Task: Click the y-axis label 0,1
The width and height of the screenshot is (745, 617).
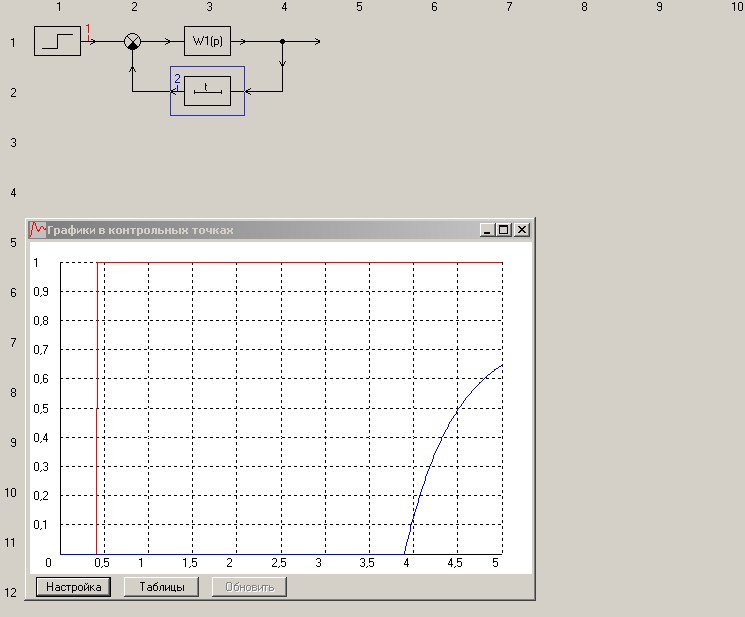Action: click(x=41, y=525)
